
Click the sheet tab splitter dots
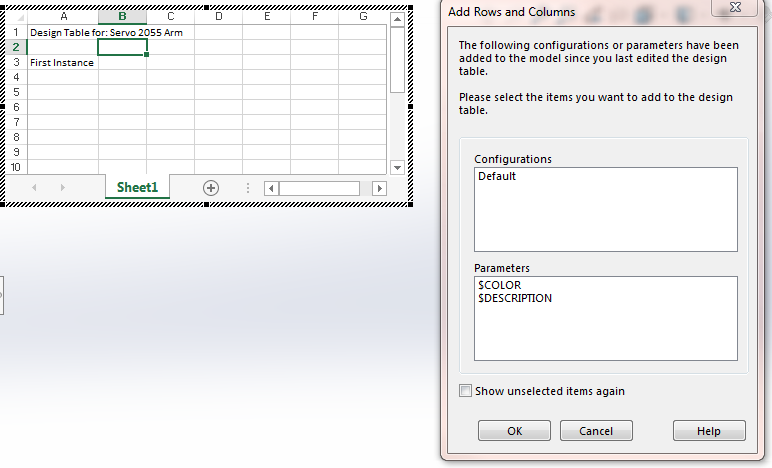(248, 188)
